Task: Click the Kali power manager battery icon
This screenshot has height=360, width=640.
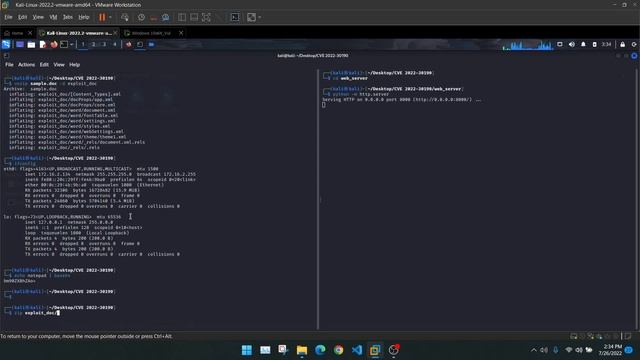Action: [x=594, y=44]
